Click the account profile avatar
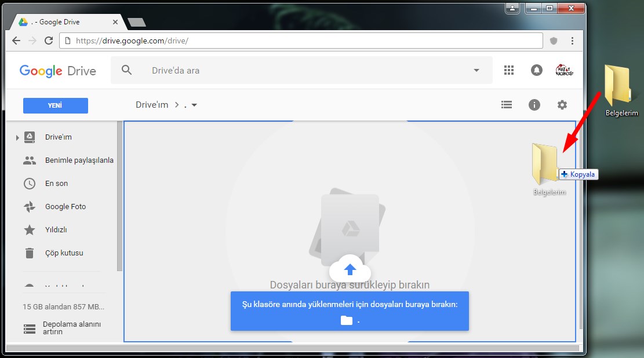The height and width of the screenshot is (358, 644). (x=564, y=70)
